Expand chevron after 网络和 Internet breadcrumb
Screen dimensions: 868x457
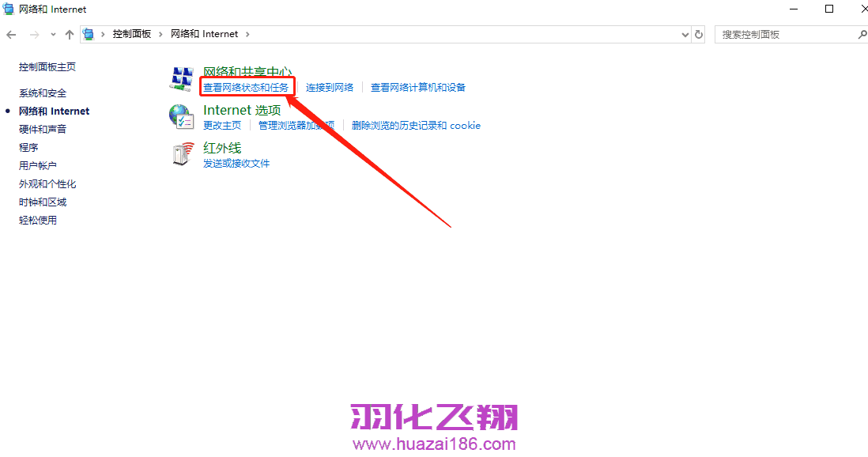click(x=247, y=34)
